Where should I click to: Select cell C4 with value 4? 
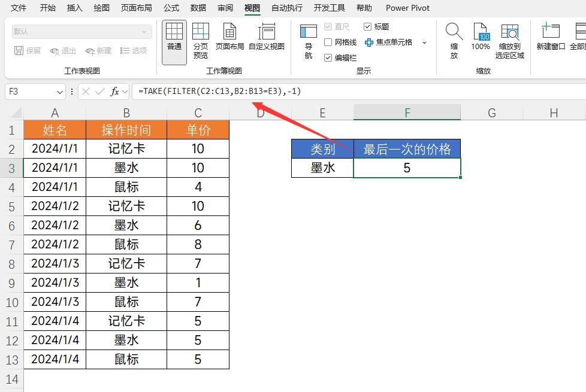(x=198, y=187)
